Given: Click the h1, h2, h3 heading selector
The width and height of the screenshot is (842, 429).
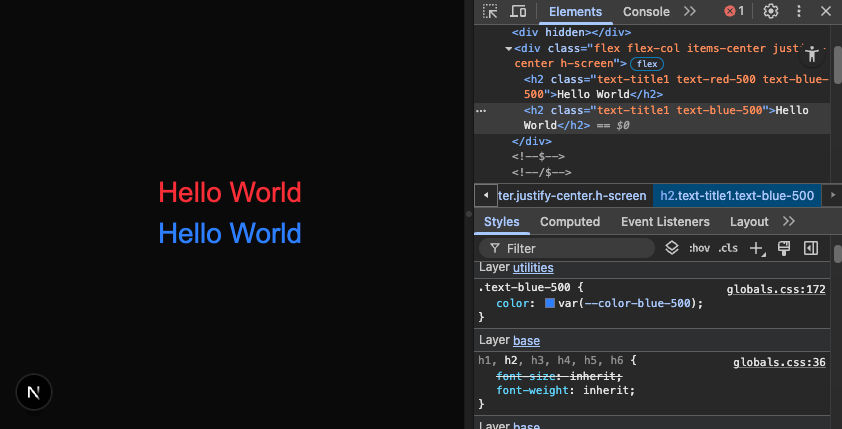Looking at the screenshot, I should click(x=551, y=360).
